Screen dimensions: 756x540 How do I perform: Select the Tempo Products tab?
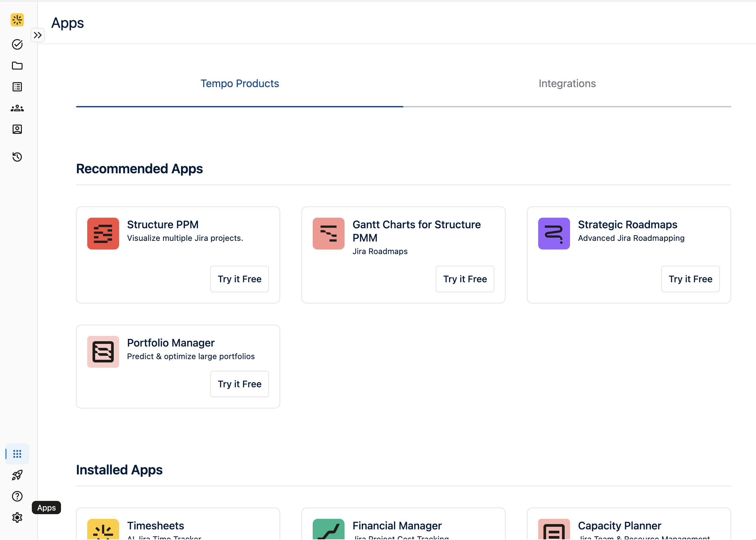(240, 83)
